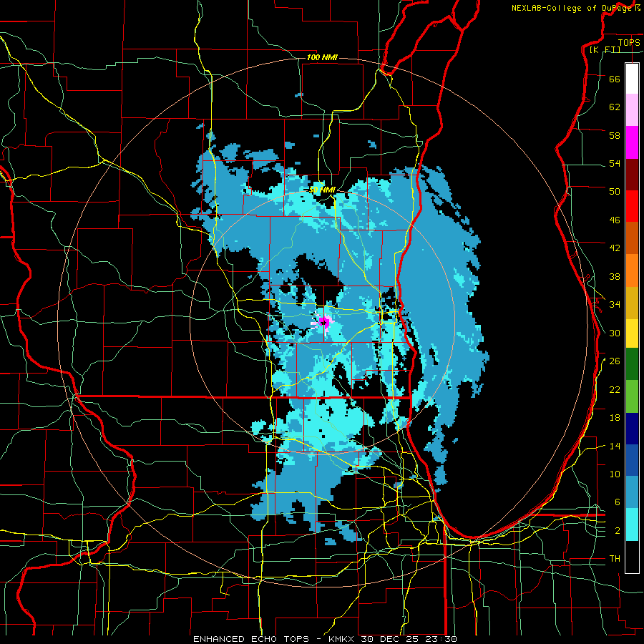644x644 pixels.
Task: Click the 100 NMI range ring label
Action: pyautogui.click(x=322, y=57)
